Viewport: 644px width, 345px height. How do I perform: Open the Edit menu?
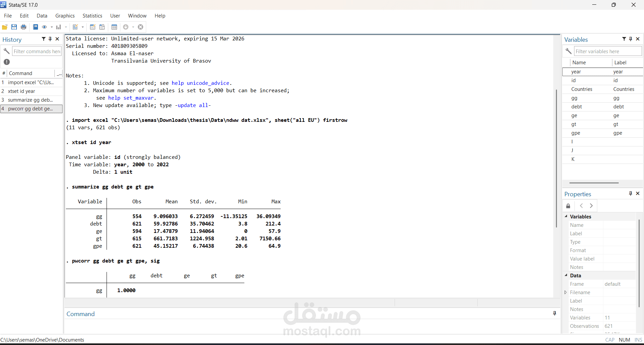pos(24,16)
